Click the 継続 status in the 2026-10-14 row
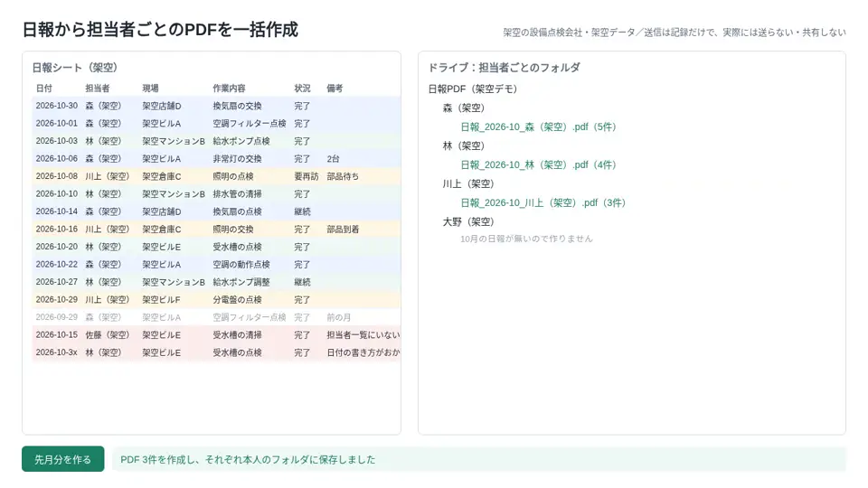Screen dimensions: 868x488 click(302, 211)
